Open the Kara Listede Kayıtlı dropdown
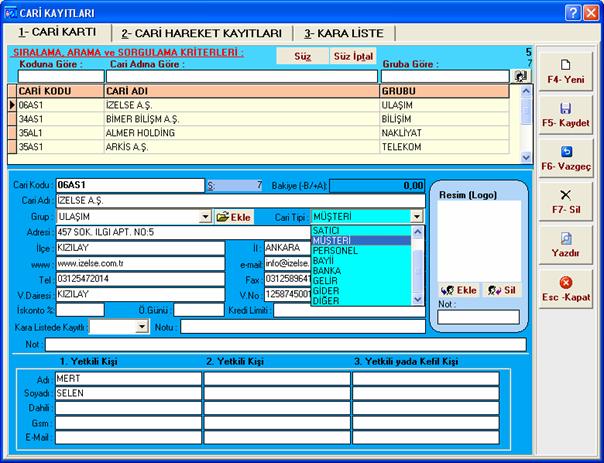The width and height of the screenshot is (604, 463). click(x=142, y=327)
